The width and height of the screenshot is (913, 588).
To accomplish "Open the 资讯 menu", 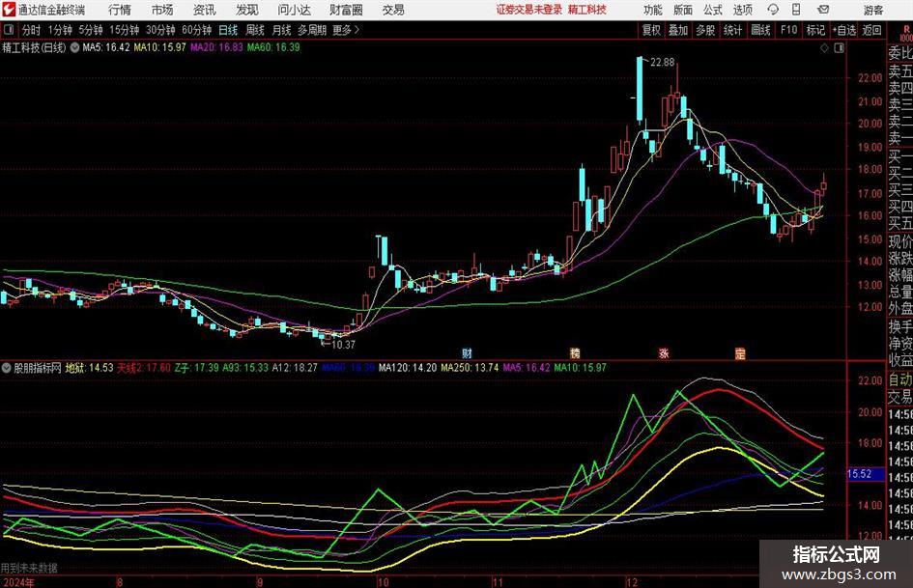I will point(204,10).
